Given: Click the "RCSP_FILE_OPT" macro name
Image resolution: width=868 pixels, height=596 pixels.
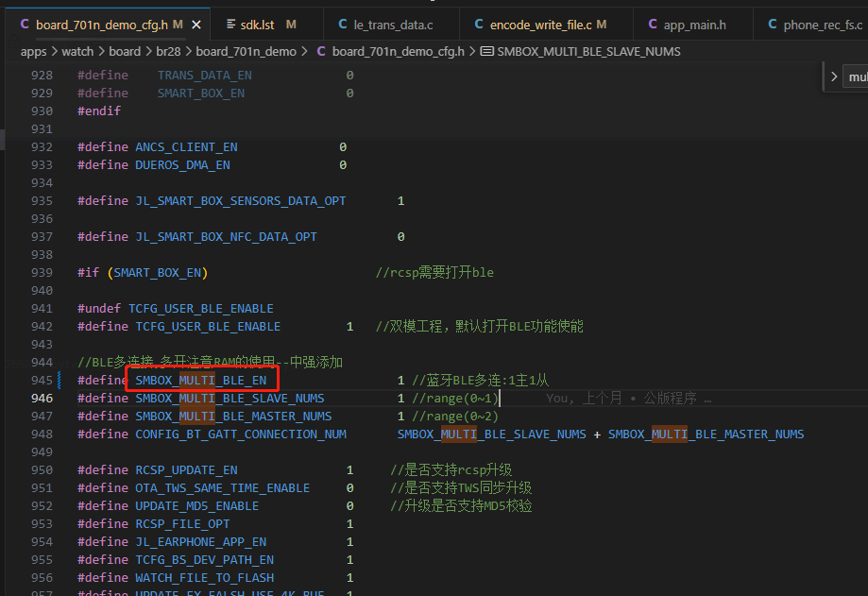Looking at the screenshot, I should 182,523.
